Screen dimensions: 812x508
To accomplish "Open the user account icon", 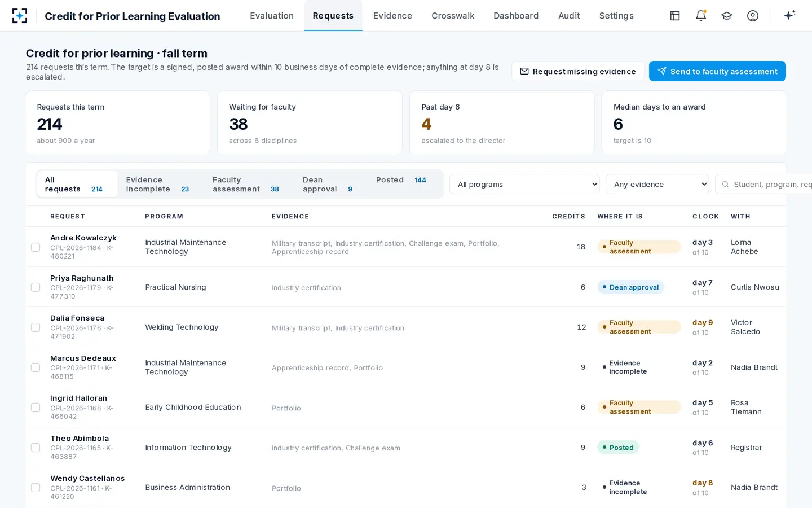I will 753,16.
